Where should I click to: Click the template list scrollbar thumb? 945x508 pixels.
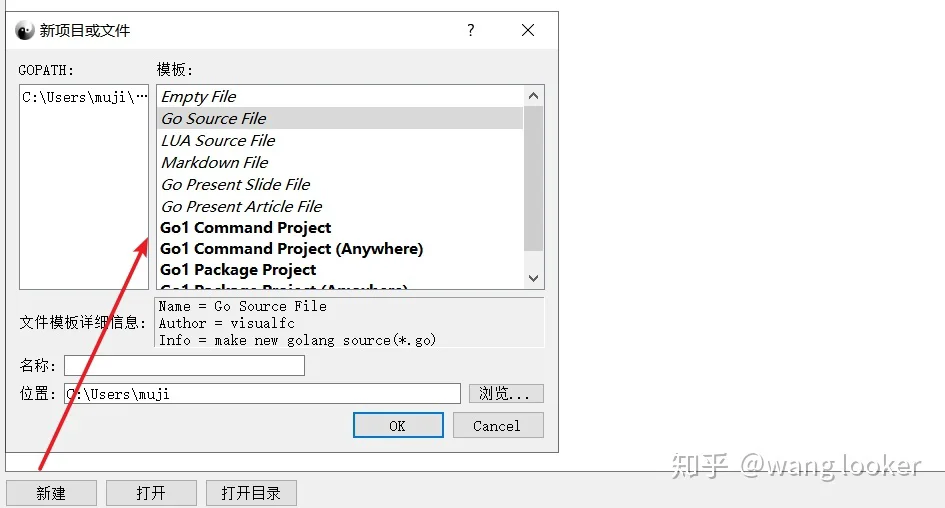pyautogui.click(x=533, y=178)
